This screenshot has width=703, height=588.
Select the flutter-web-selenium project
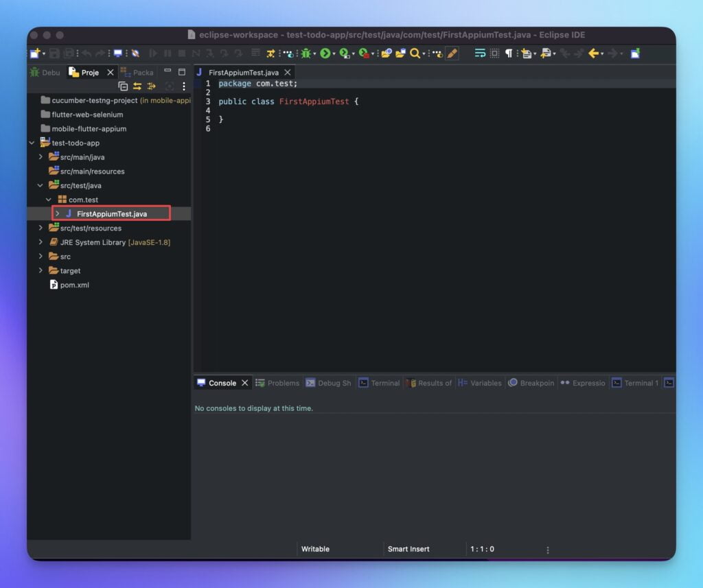[x=82, y=115]
